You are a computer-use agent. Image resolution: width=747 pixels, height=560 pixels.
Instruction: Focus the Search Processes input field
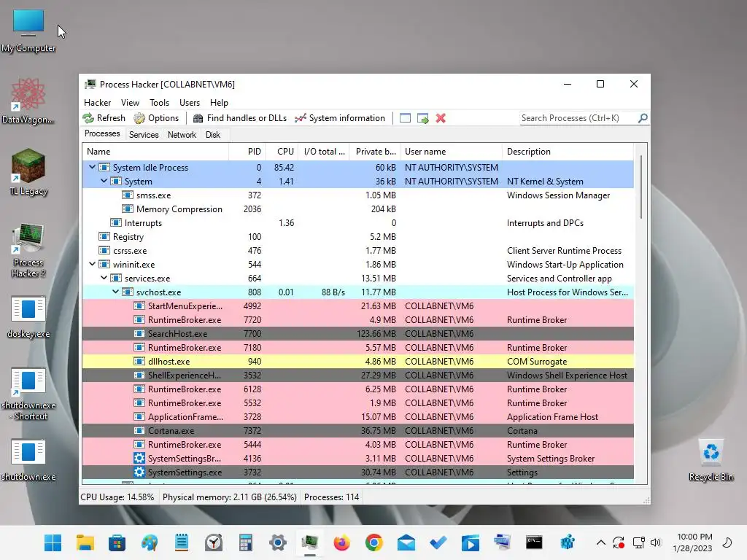click(578, 118)
